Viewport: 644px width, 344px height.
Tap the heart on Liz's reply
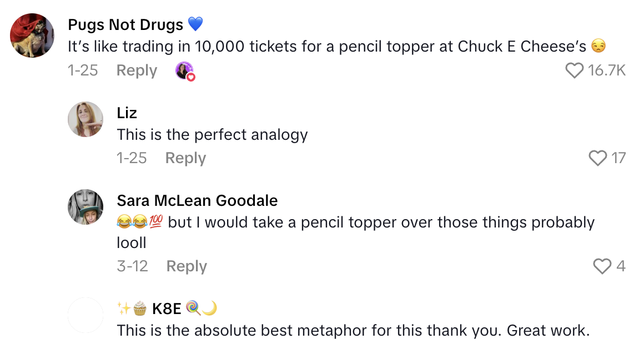598,158
